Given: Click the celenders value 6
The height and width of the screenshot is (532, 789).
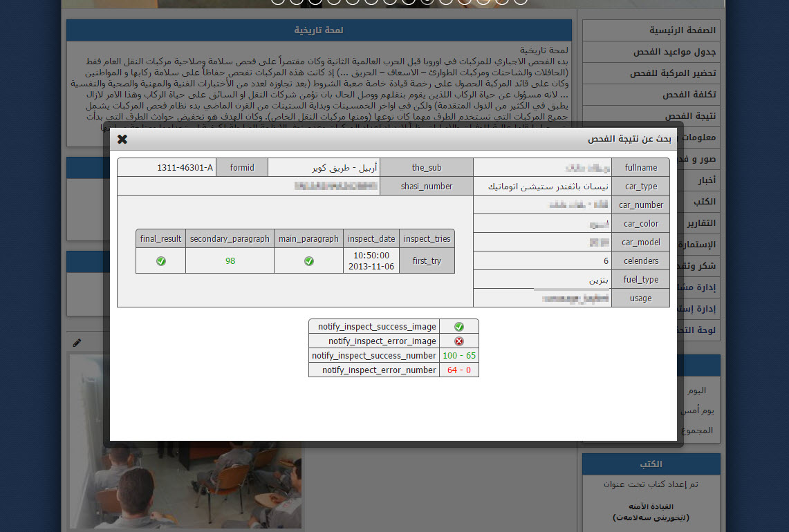Looking at the screenshot, I should point(606,261).
